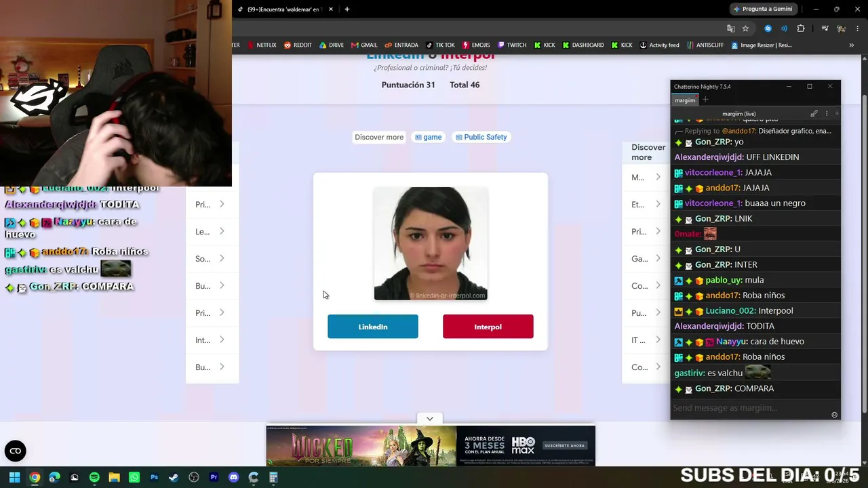
Task: Expand the 'Int...' item in left sidebar
Action: pyautogui.click(x=212, y=340)
